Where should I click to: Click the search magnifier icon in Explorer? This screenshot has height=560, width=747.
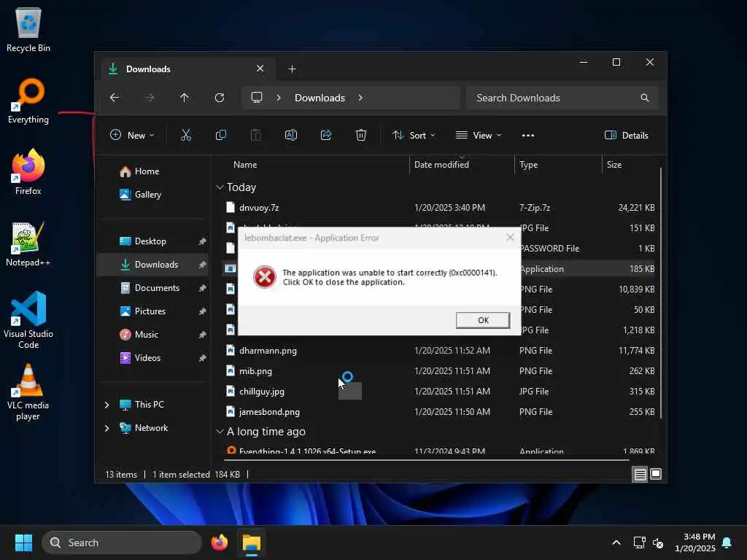pyautogui.click(x=645, y=98)
